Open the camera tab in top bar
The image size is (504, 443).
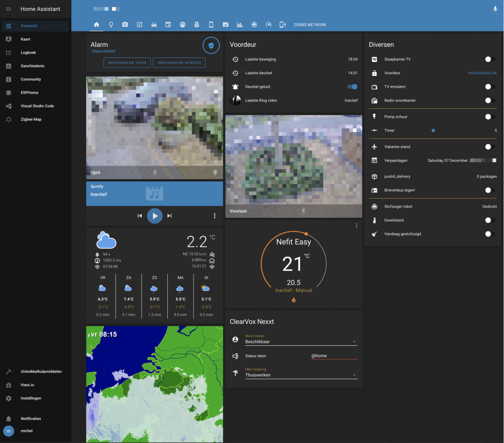pos(125,25)
